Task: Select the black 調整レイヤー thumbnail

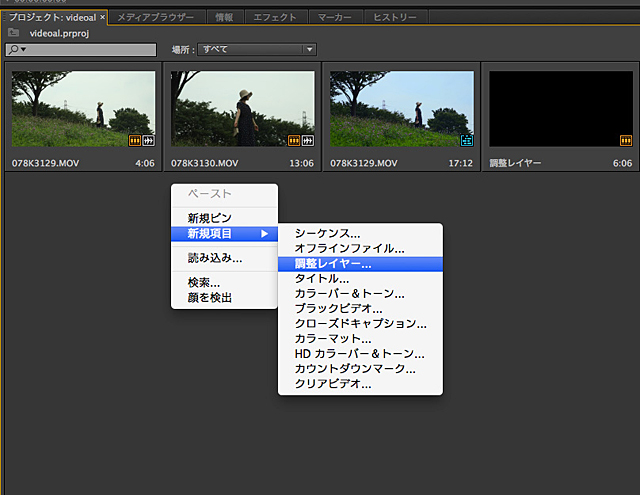Action: (561, 109)
